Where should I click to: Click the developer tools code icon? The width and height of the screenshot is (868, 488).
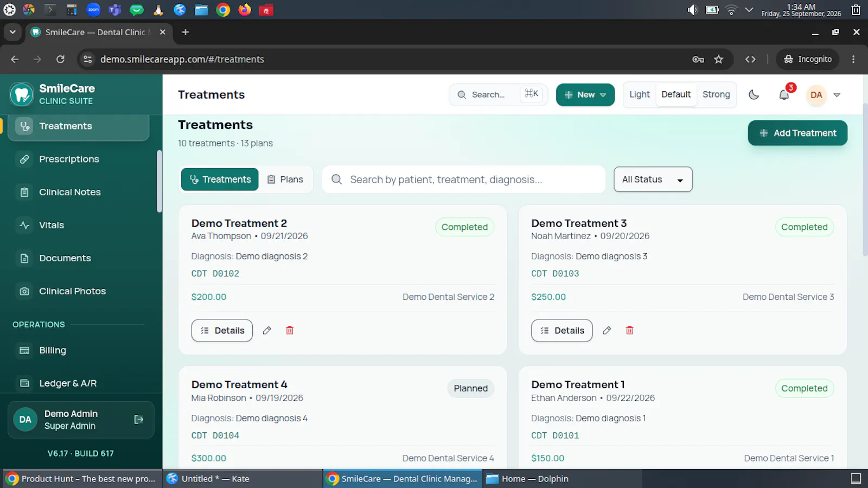pyautogui.click(x=750, y=59)
